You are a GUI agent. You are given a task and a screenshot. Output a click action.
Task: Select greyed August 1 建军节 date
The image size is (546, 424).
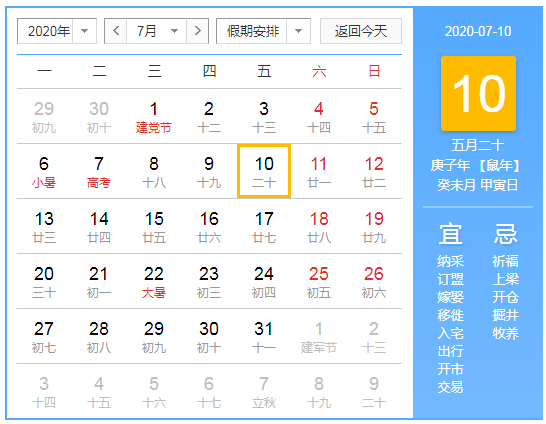pos(319,337)
